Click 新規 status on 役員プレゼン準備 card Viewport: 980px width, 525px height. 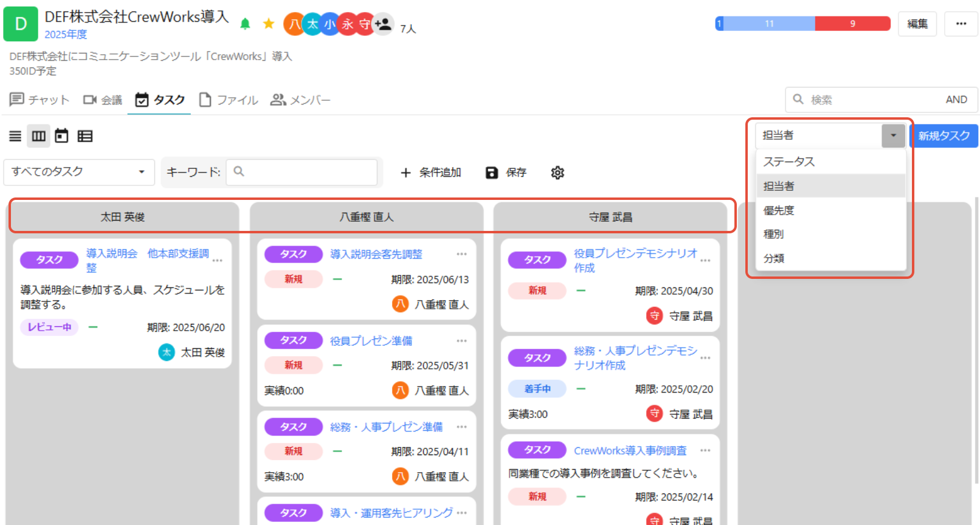click(x=294, y=365)
